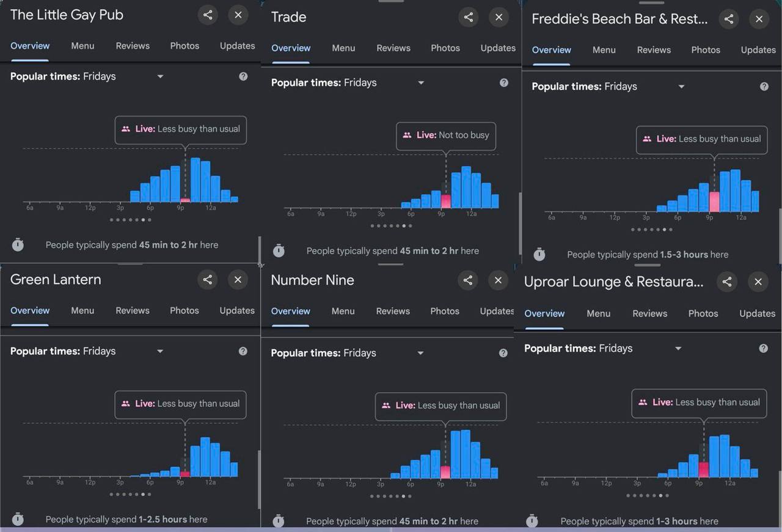Open Fridays day dropdown in Trade panel
Screen dimensions: 782x532
click(421, 82)
